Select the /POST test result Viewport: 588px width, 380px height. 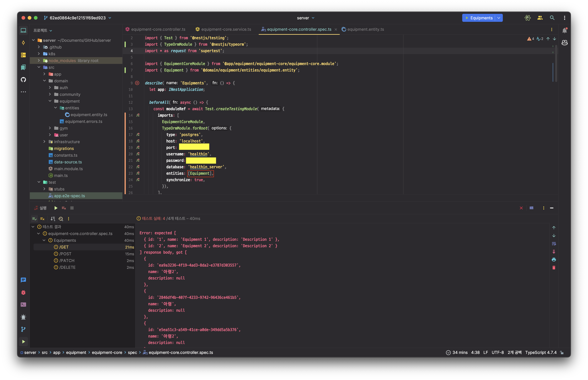[65, 254]
